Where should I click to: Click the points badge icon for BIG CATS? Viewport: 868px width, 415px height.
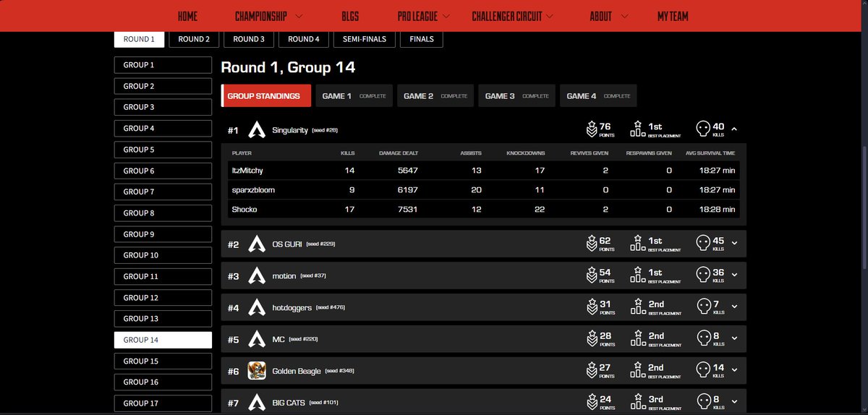point(592,402)
